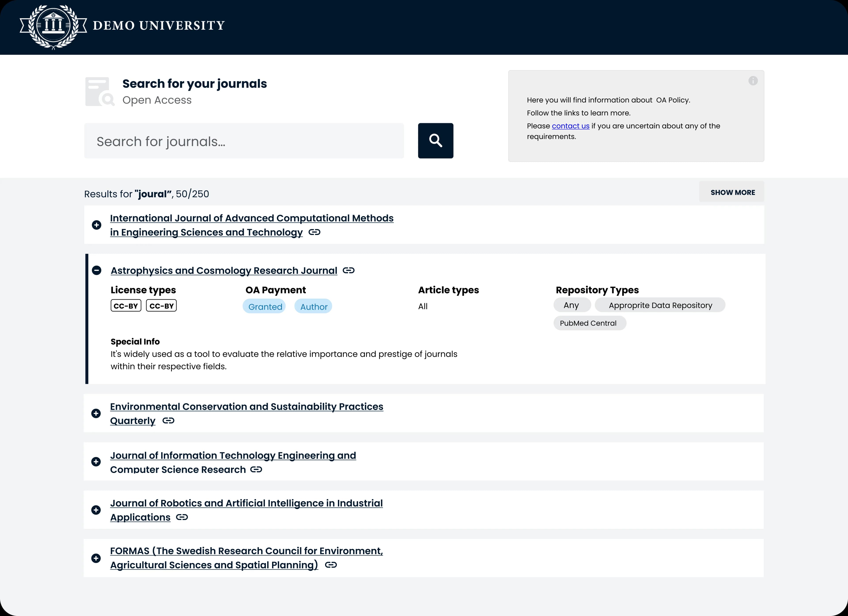The image size is (848, 616).
Task: Click the results count '50/250' text
Action: click(192, 194)
